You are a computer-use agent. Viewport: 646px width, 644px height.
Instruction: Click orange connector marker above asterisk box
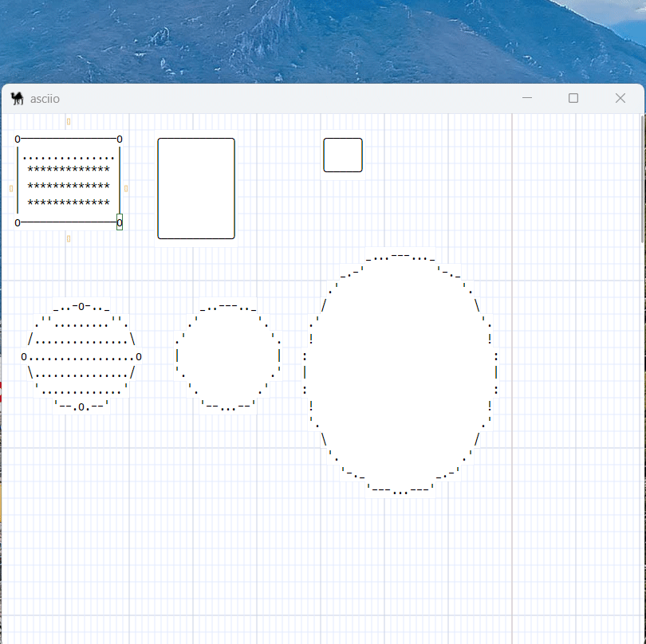pos(69,121)
